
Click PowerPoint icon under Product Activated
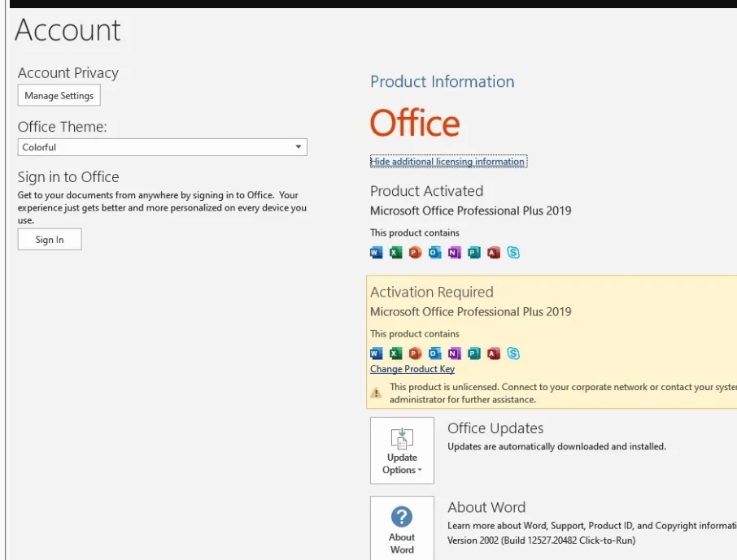(x=415, y=253)
